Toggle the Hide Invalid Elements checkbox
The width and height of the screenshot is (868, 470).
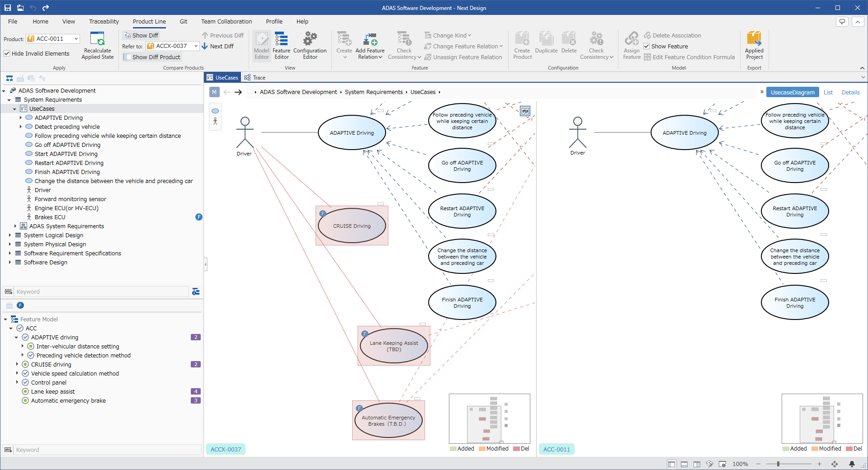tap(7, 53)
